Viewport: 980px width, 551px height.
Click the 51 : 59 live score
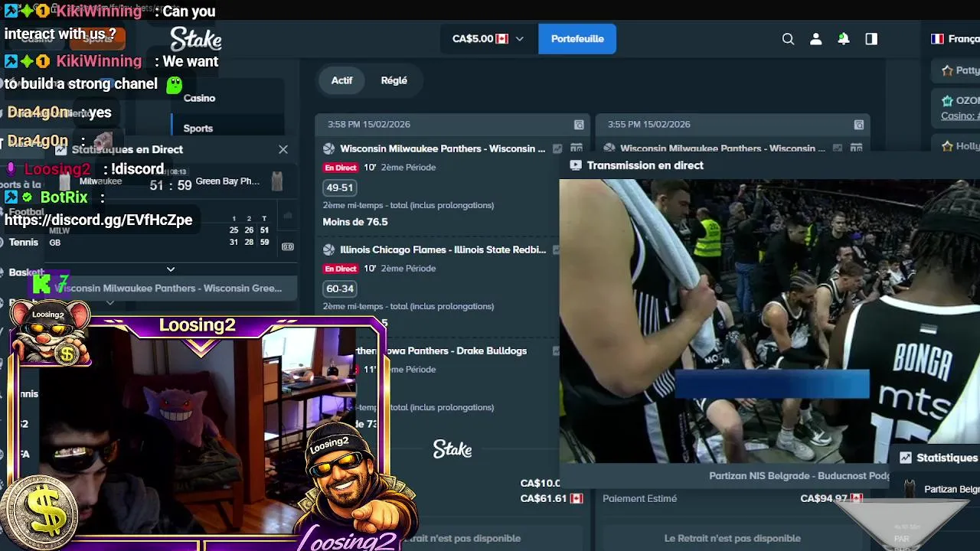tap(171, 185)
